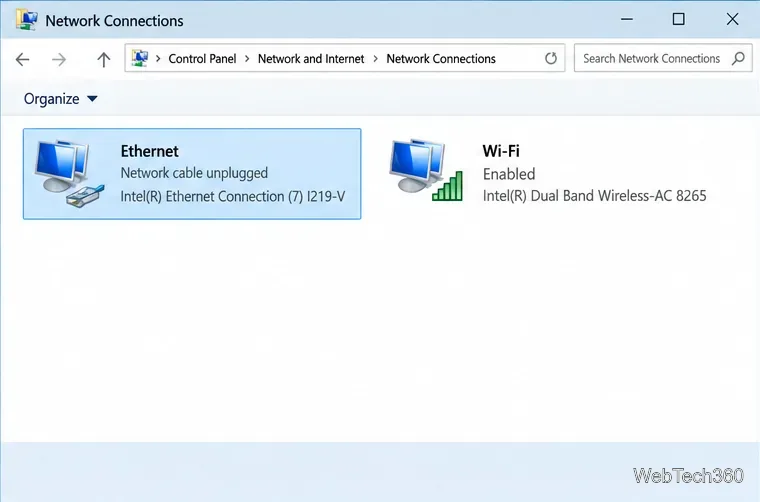Go back with the left arrow
The height and width of the screenshot is (502, 760).
pos(23,60)
